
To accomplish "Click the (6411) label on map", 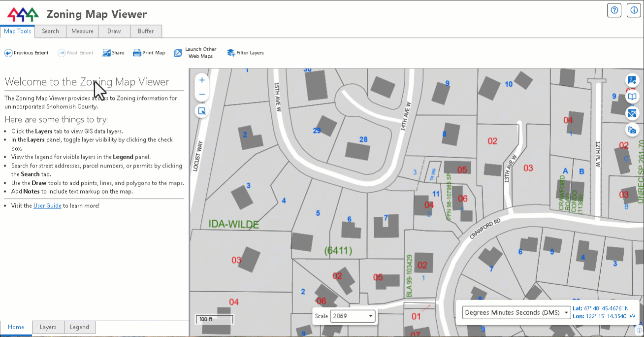I will pyautogui.click(x=339, y=250).
